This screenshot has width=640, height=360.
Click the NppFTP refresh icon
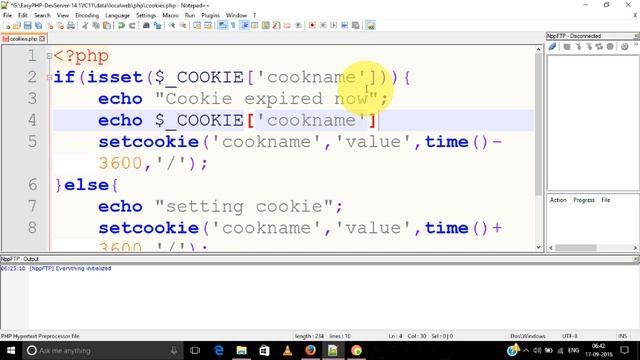599,47
